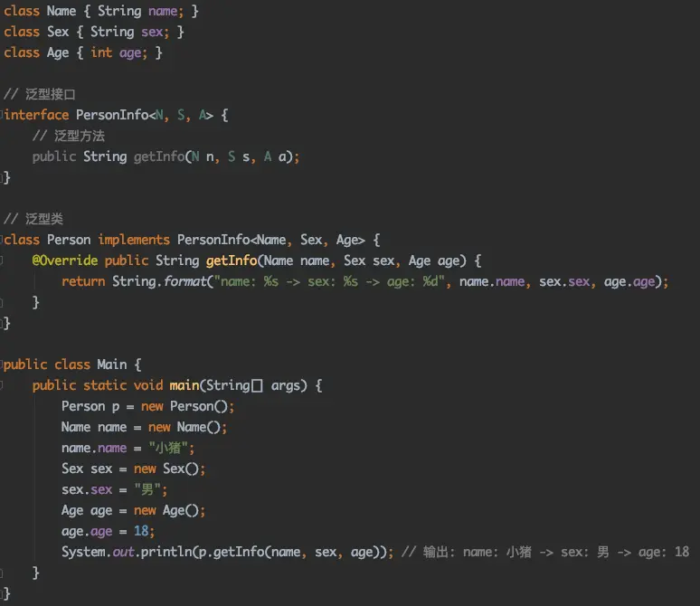
Task: Click the line 'Sex sex = new Sex();'
Action: click(x=134, y=469)
